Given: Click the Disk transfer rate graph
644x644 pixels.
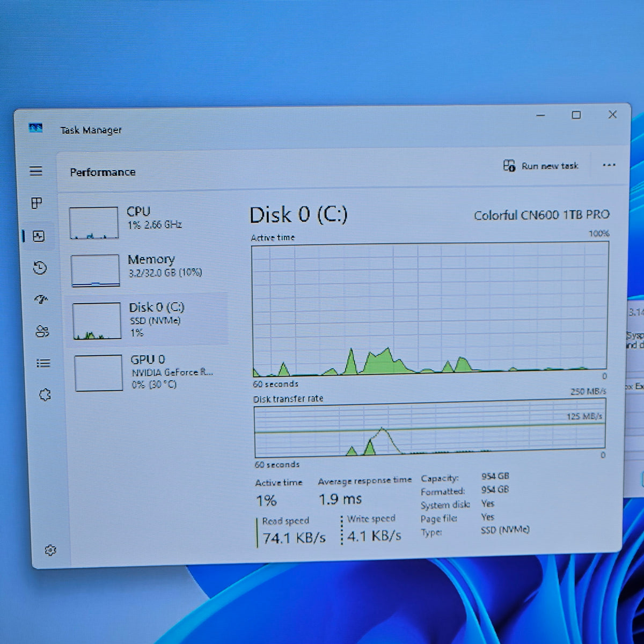Looking at the screenshot, I should click(429, 428).
